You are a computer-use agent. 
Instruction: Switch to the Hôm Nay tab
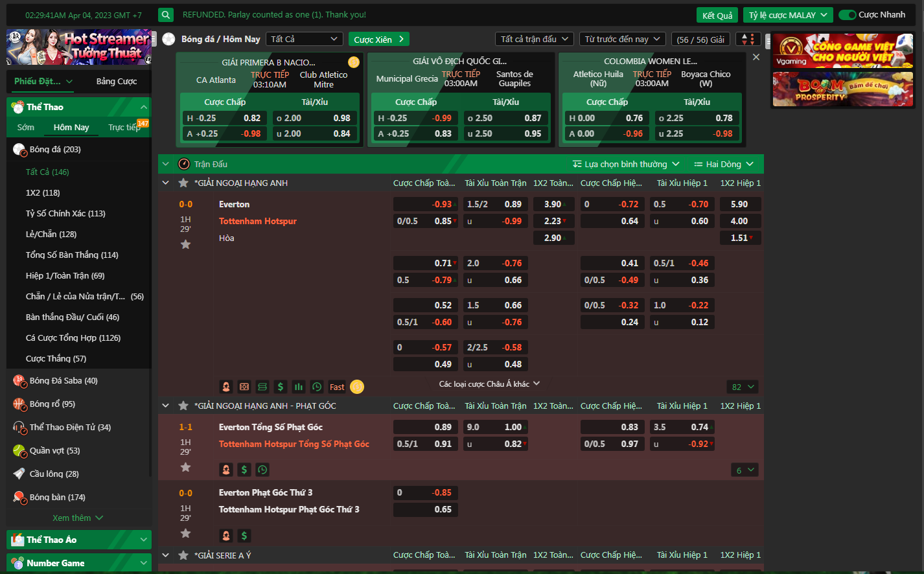tap(71, 128)
